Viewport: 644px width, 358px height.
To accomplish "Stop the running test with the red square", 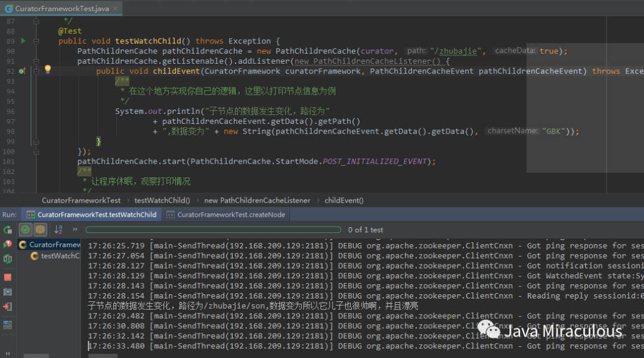I will coord(7,277).
